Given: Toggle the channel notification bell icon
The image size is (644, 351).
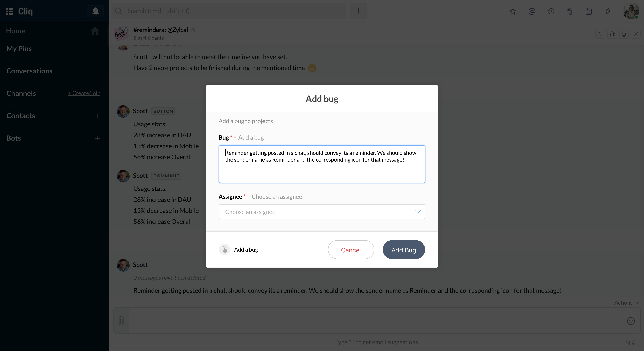Looking at the screenshot, I should [x=624, y=34].
